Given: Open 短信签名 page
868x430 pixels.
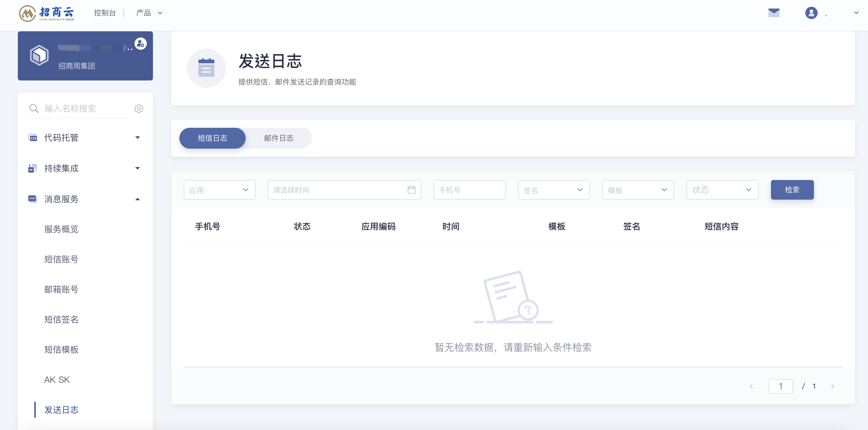Looking at the screenshot, I should [61, 319].
